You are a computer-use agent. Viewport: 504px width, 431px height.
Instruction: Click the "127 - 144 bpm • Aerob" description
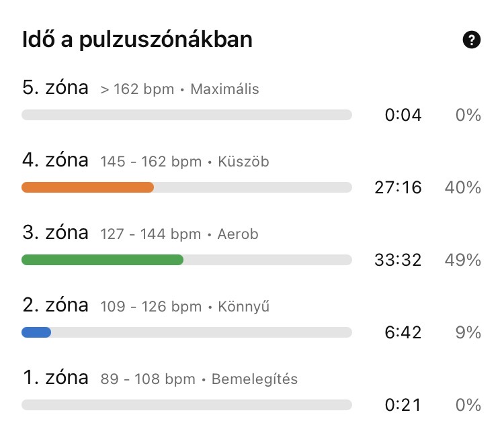(179, 234)
